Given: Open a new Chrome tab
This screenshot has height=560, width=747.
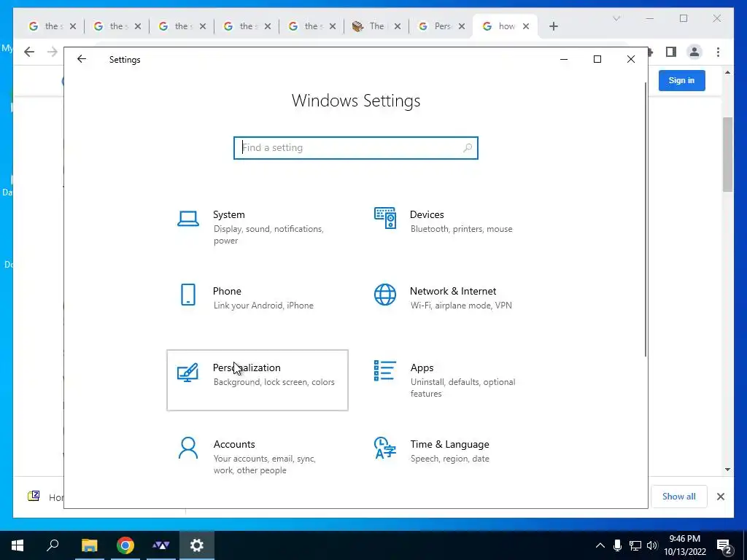Looking at the screenshot, I should pyautogui.click(x=553, y=26).
